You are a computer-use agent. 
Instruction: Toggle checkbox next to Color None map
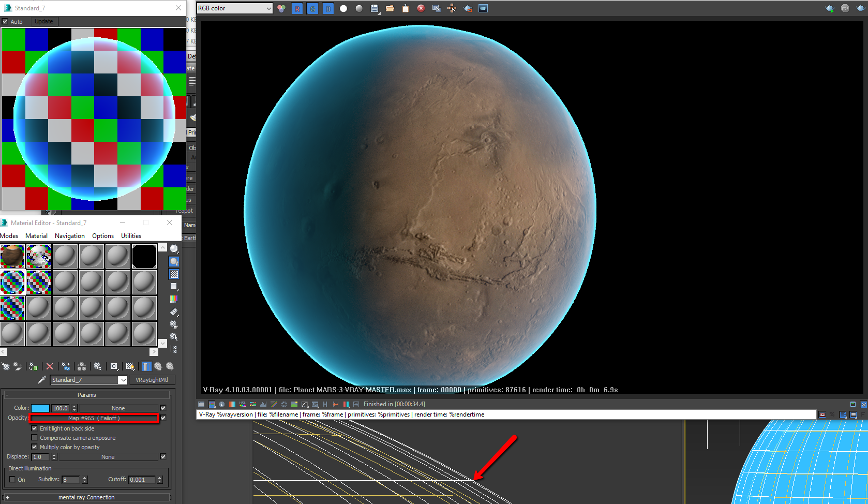[163, 408]
